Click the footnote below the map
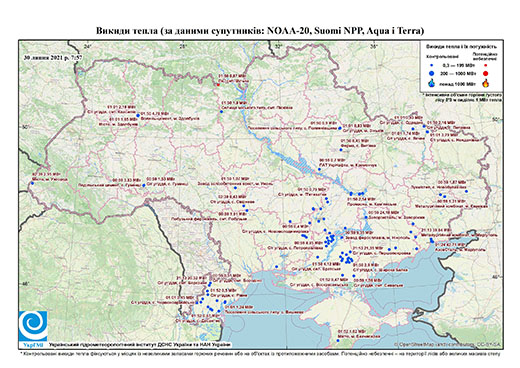 [260, 353]
